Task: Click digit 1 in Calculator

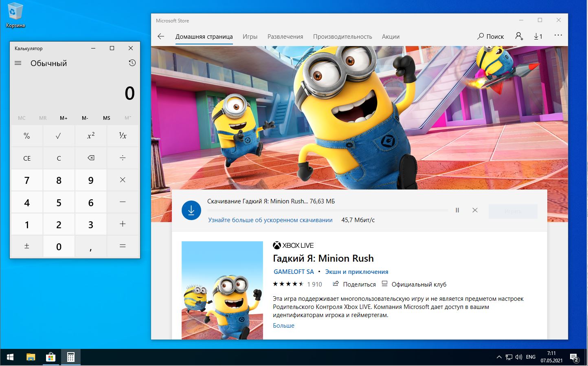Action: point(27,224)
